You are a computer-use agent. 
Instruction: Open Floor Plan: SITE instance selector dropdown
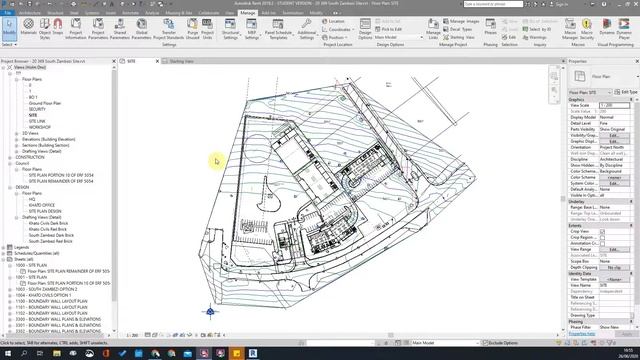[590, 92]
